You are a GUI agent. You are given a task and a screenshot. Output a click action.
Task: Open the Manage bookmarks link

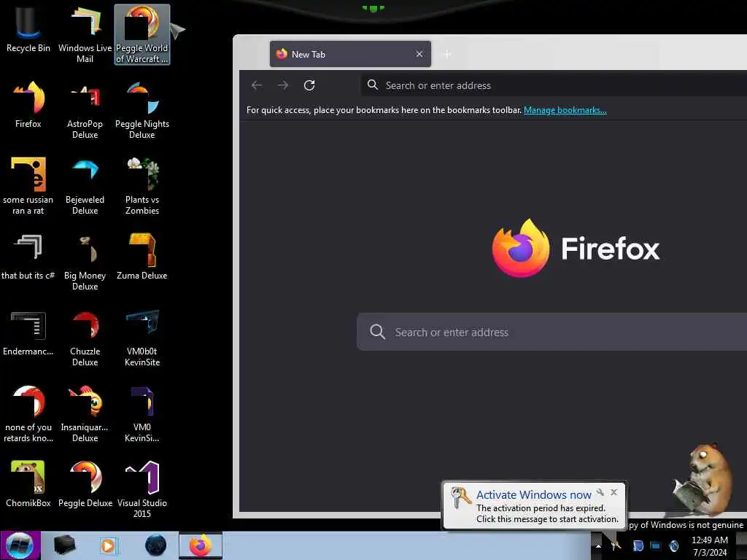[565, 110]
